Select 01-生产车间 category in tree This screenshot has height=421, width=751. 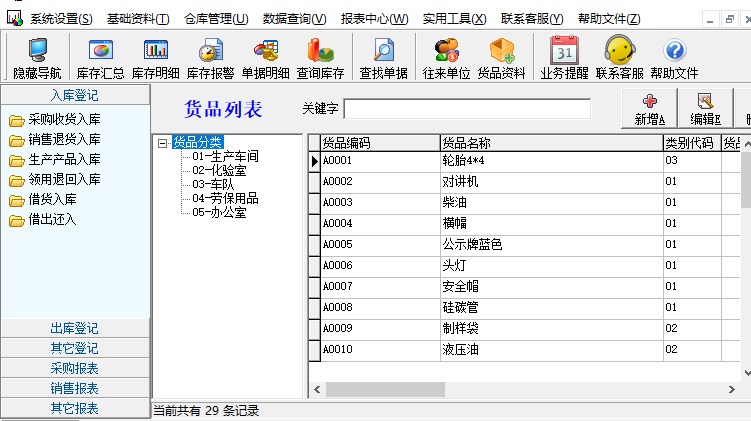tap(225, 156)
